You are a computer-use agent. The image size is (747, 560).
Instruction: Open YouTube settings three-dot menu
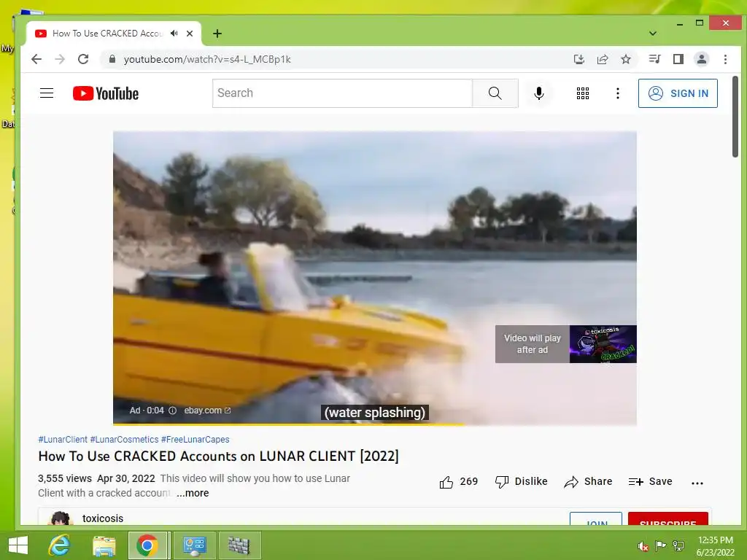coord(618,93)
